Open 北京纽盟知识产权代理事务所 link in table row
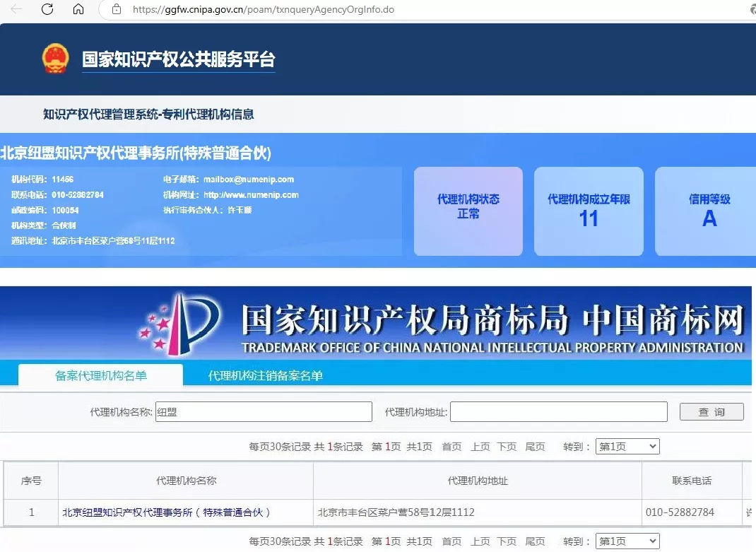 point(166,512)
